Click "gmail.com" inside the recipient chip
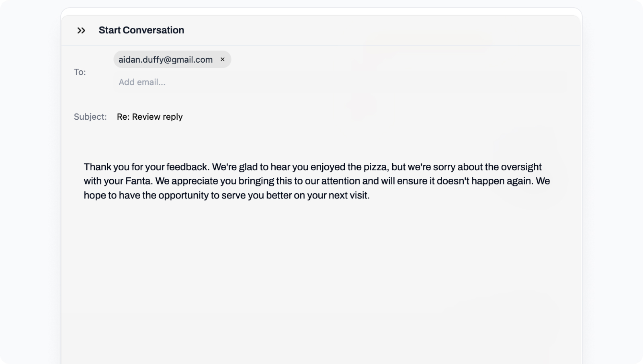The width and height of the screenshot is (643, 364). coord(192,59)
